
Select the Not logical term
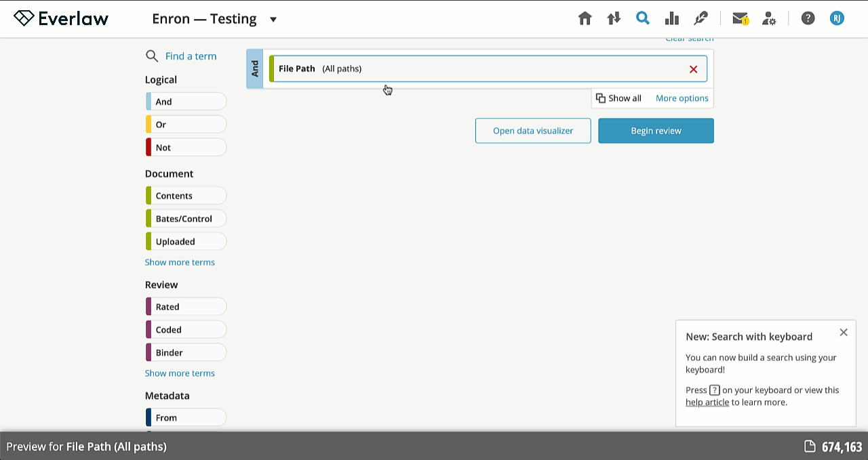[x=186, y=148]
